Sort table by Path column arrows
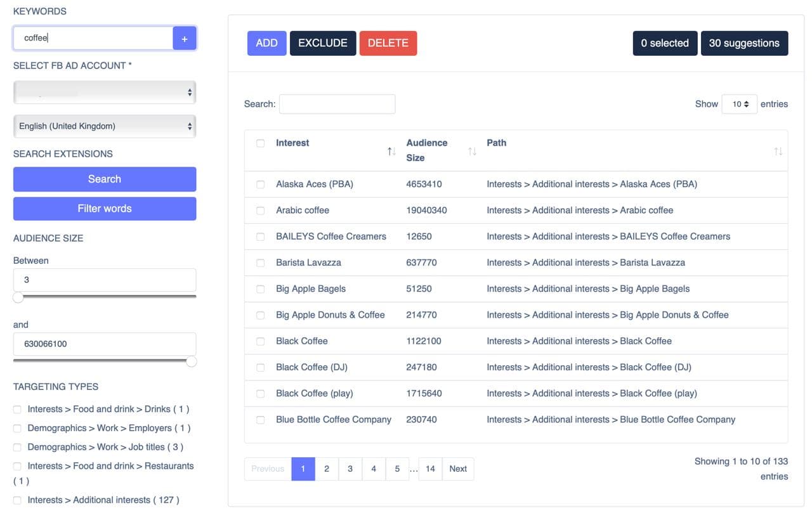Viewport: 812px width, 513px height. 778,151
